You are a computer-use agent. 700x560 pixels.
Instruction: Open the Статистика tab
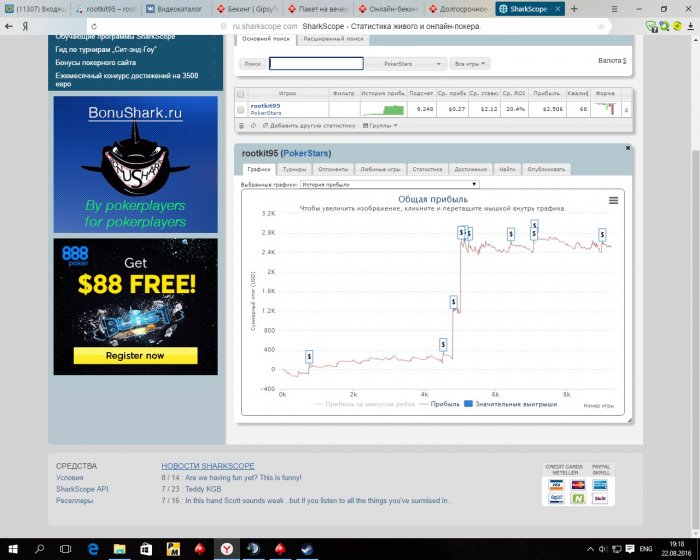pos(427,169)
